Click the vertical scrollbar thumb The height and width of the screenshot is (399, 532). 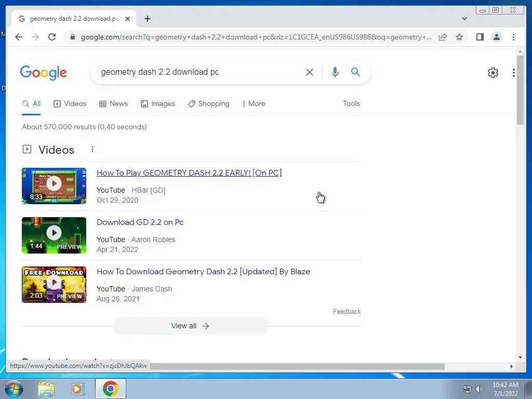click(520, 90)
